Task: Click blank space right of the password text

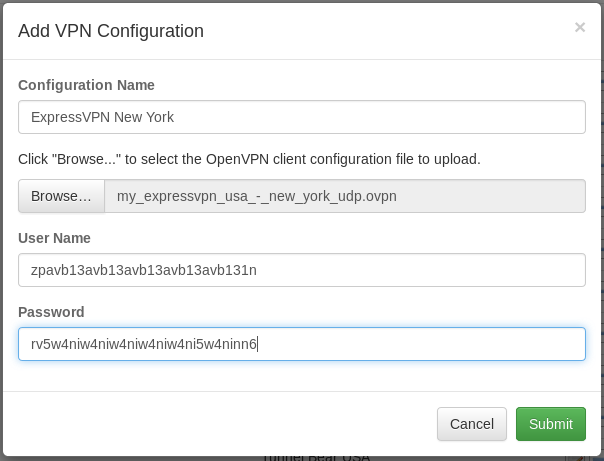Action: pos(420,344)
